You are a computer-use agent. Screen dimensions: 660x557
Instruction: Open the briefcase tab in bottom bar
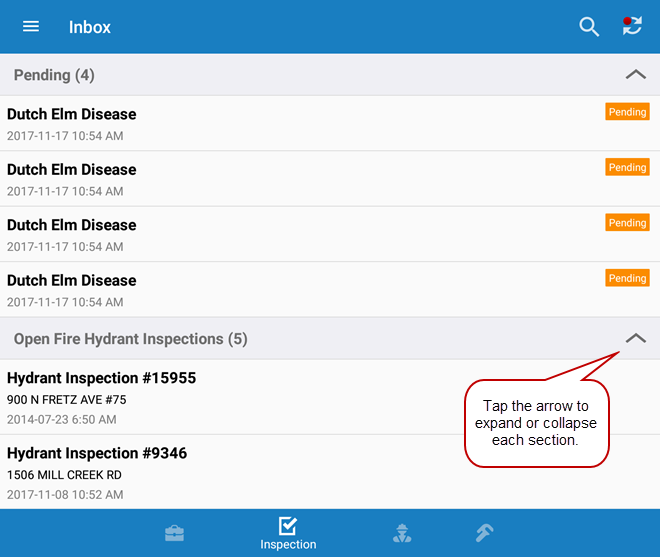[x=175, y=533]
